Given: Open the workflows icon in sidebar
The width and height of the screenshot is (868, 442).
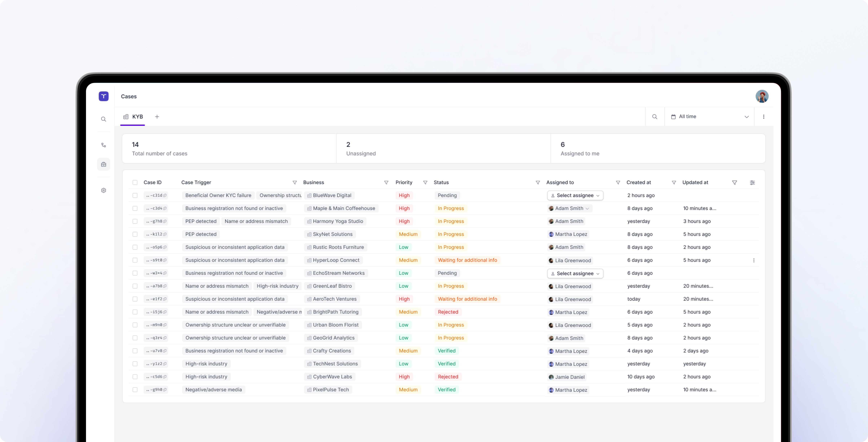Looking at the screenshot, I should coord(103,145).
